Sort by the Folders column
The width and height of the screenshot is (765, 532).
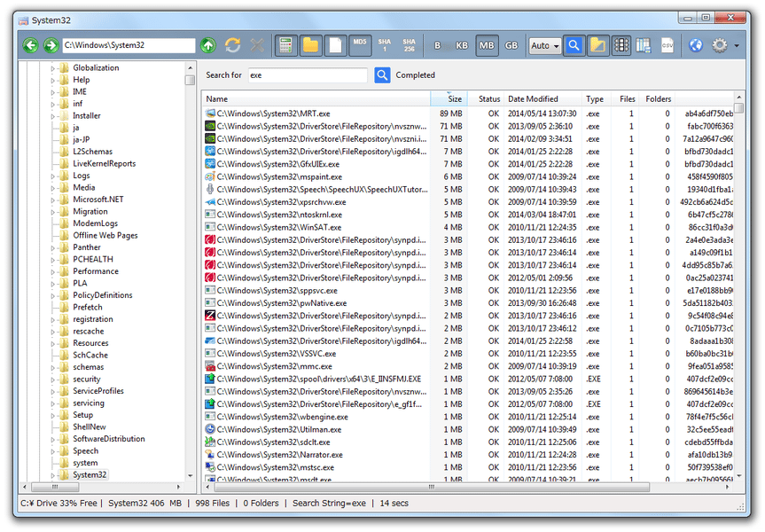click(x=657, y=98)
